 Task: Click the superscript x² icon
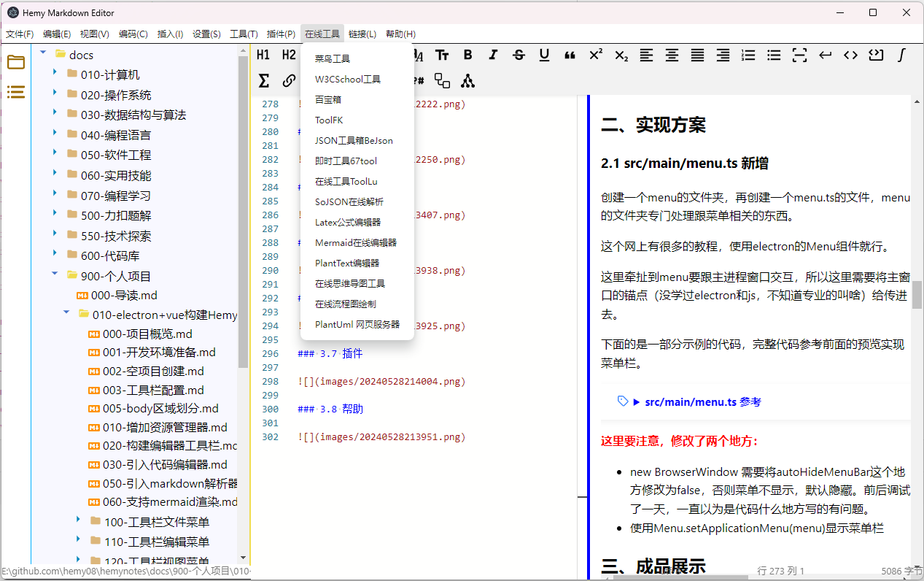tap(595, 55)
